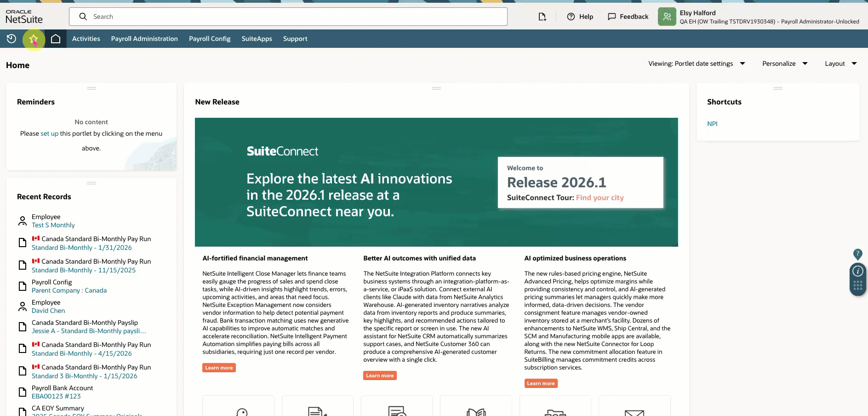Click the floating grid dots icon
Screen dimensions: 868x416
(858, 286)
